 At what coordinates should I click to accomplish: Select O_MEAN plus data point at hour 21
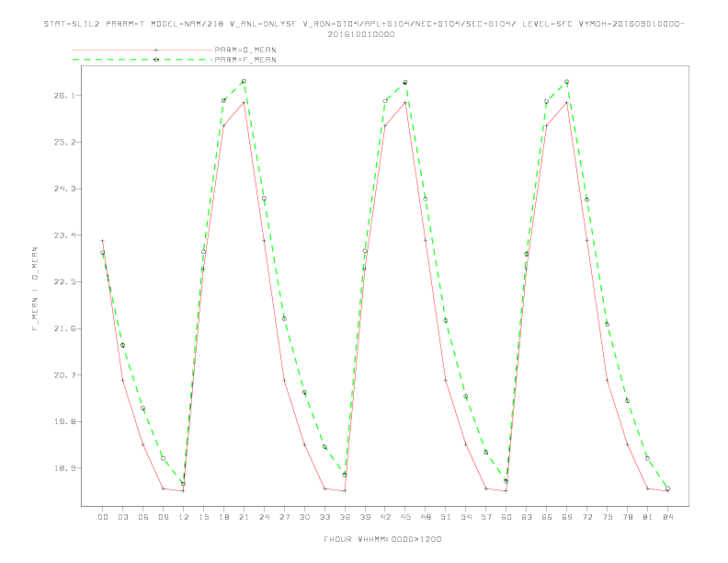point(244,102)
